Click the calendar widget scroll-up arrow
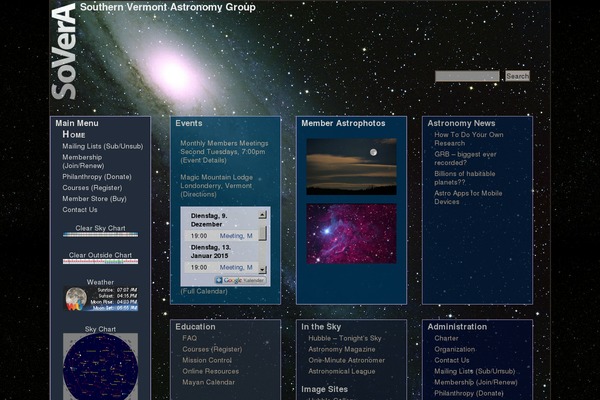The height and width of the screenshot is (400, 600). pyautogui.click(x=262, y=215)
